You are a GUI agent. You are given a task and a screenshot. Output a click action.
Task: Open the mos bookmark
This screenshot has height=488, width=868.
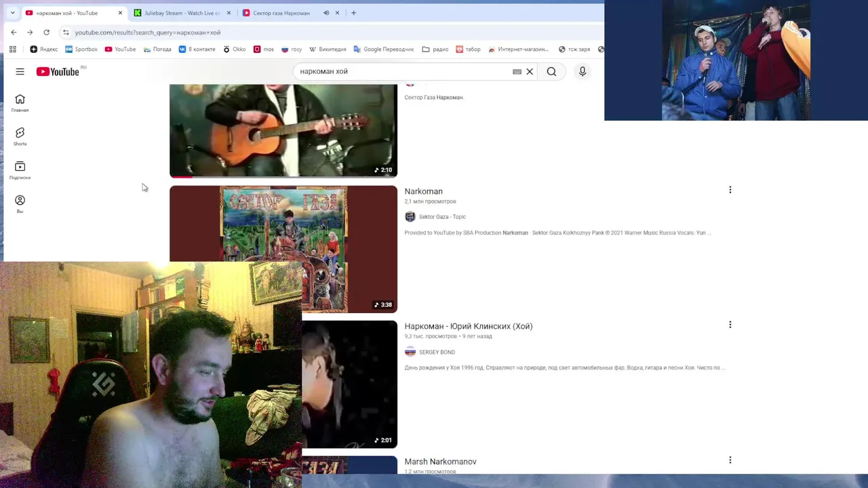264,49
